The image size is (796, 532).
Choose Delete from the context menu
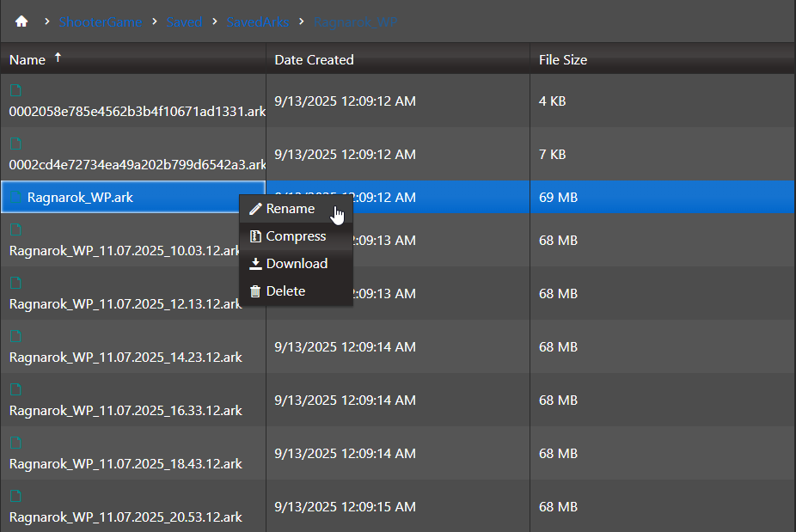(296, 290)
